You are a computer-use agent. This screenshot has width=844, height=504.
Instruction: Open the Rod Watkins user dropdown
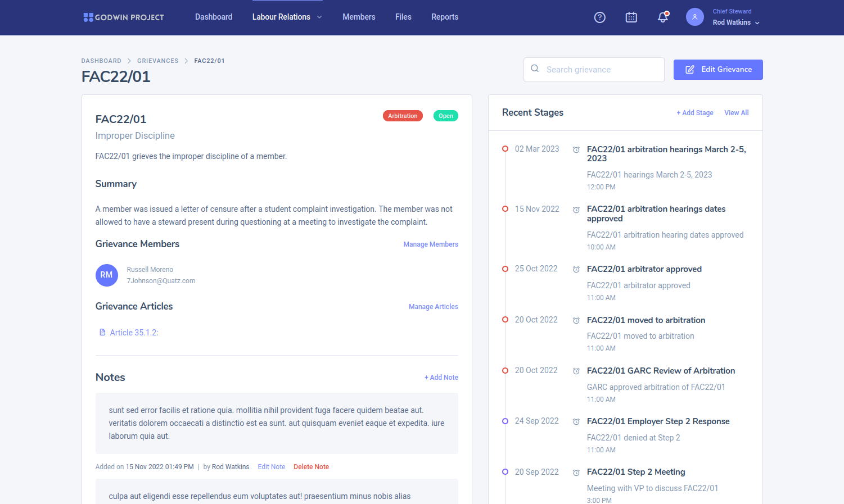[735, 22]
